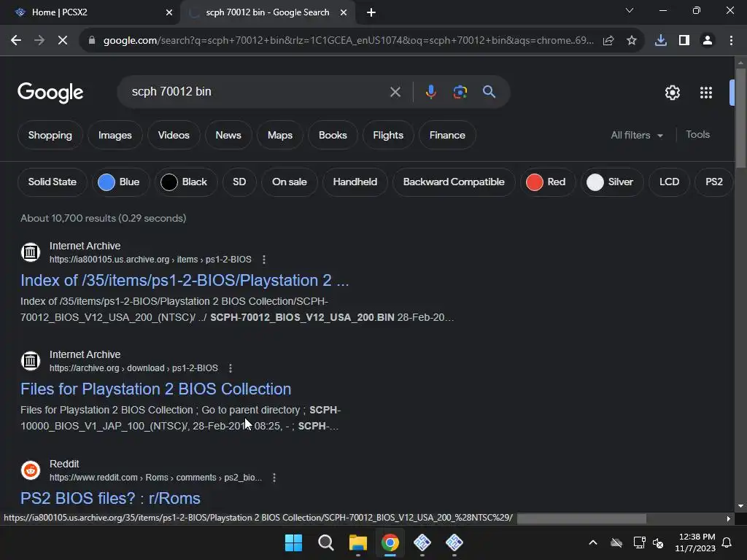The height and width of the screenshot is (560, 747).
Task: Close the Google Search tab
Action: [344, 12]
